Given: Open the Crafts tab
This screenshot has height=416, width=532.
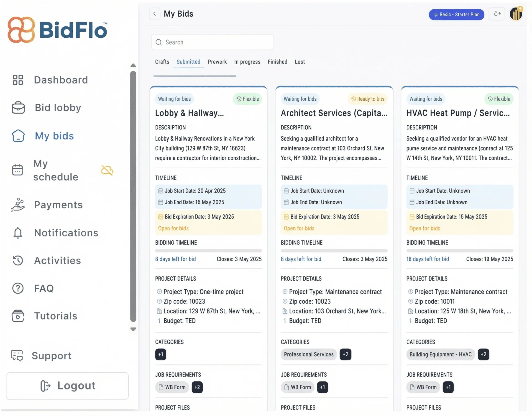Looking at the screenshot, I should click(x=162, y=62).
